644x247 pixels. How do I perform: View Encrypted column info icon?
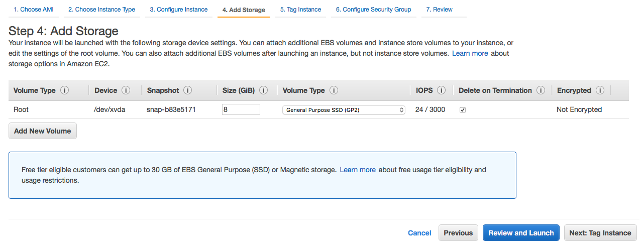coord(600,90)
